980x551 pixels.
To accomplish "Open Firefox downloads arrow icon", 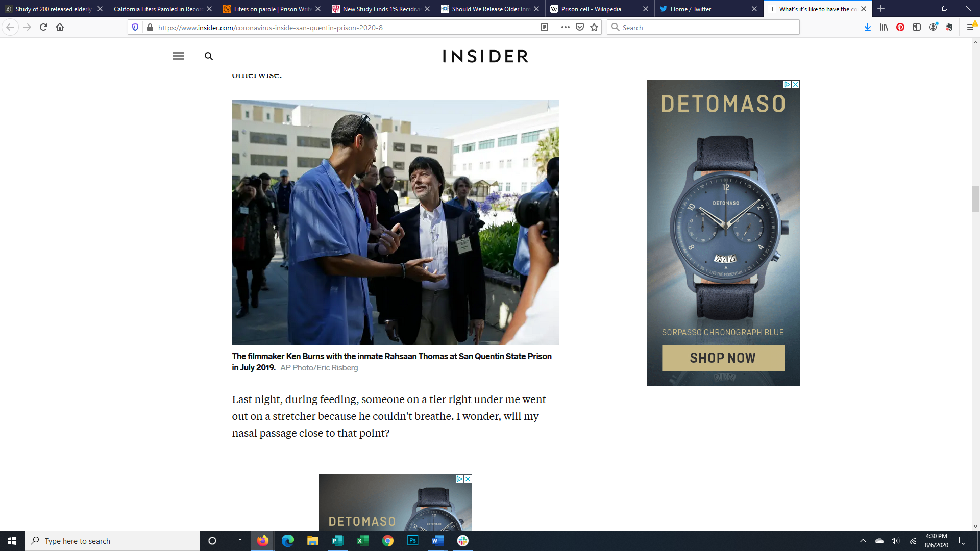I will (x=867, y=28).
